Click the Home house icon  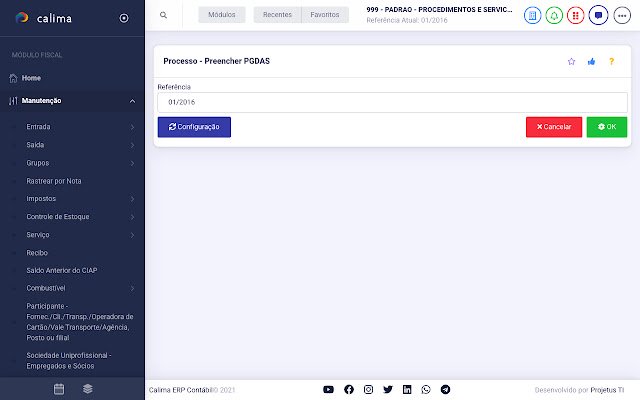point(13,78)
